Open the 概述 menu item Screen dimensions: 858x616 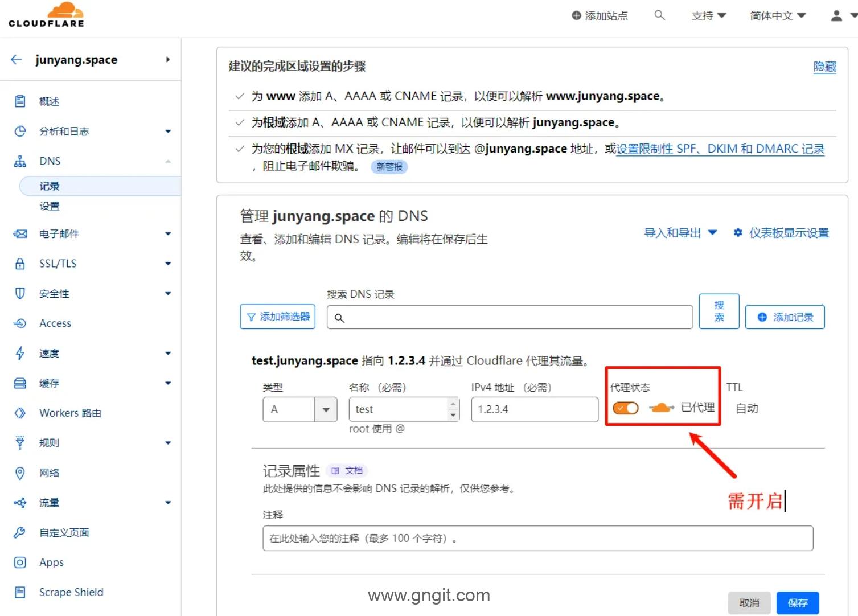[x=50, y=101]
